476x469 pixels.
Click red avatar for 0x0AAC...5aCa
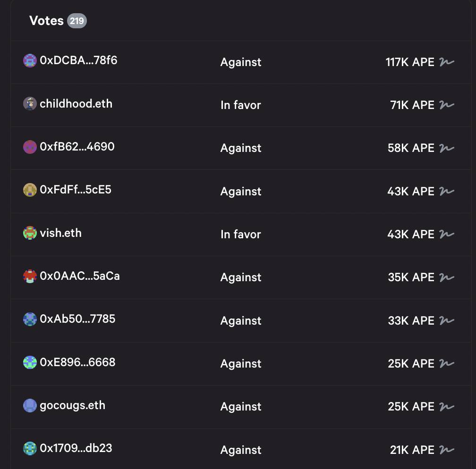coord(30,276)
